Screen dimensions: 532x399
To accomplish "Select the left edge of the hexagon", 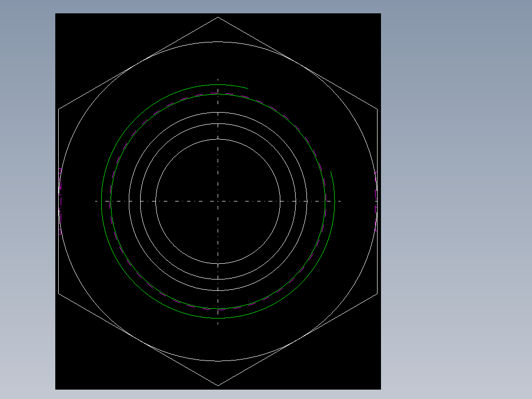I will click(59, 200).
